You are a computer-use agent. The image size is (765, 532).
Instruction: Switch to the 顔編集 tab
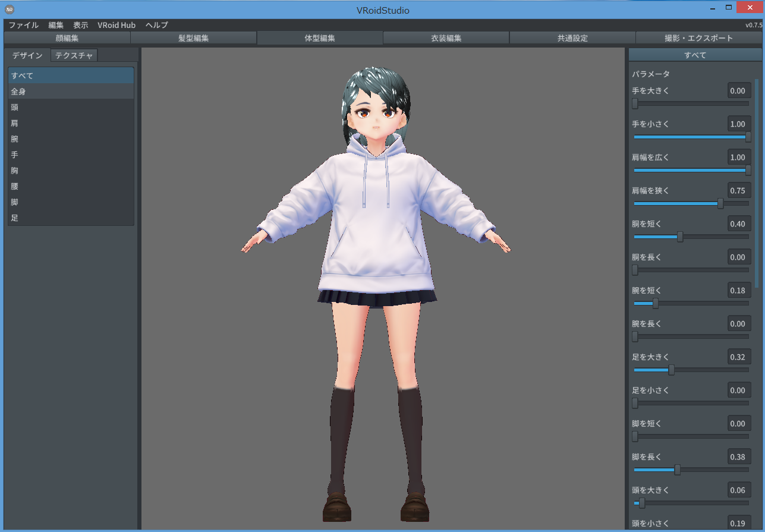(x=67, y=38)
